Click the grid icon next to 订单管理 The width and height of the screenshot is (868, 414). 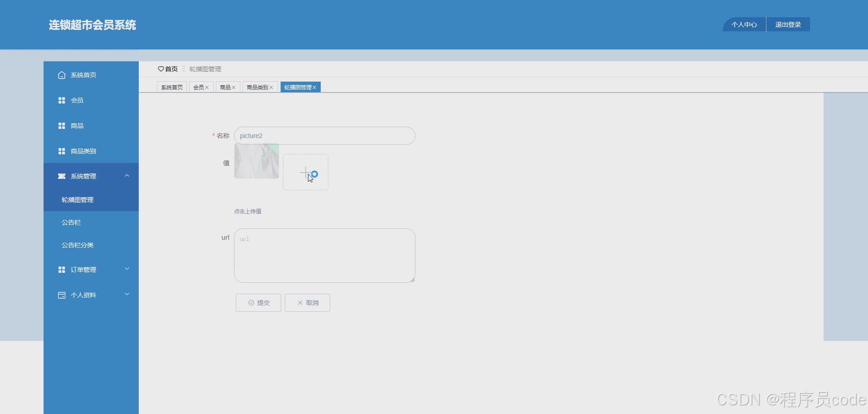(x=62, y=270)
